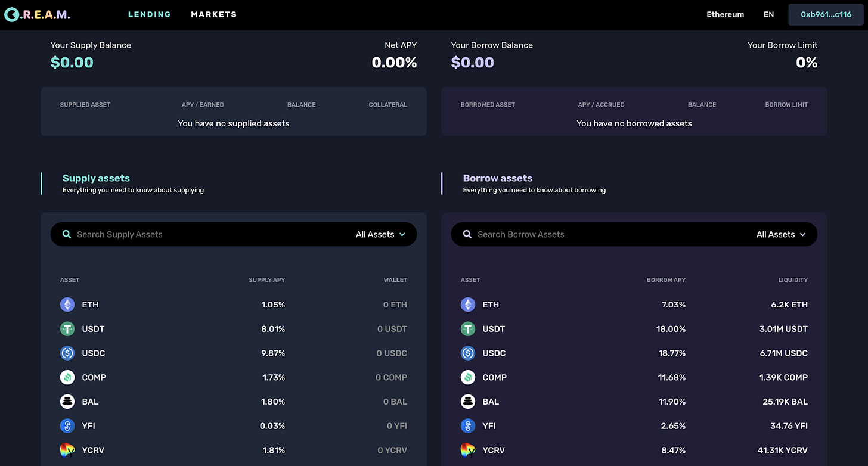
Task: Open the All Assets filter for supply
Action: click(380, 234)
